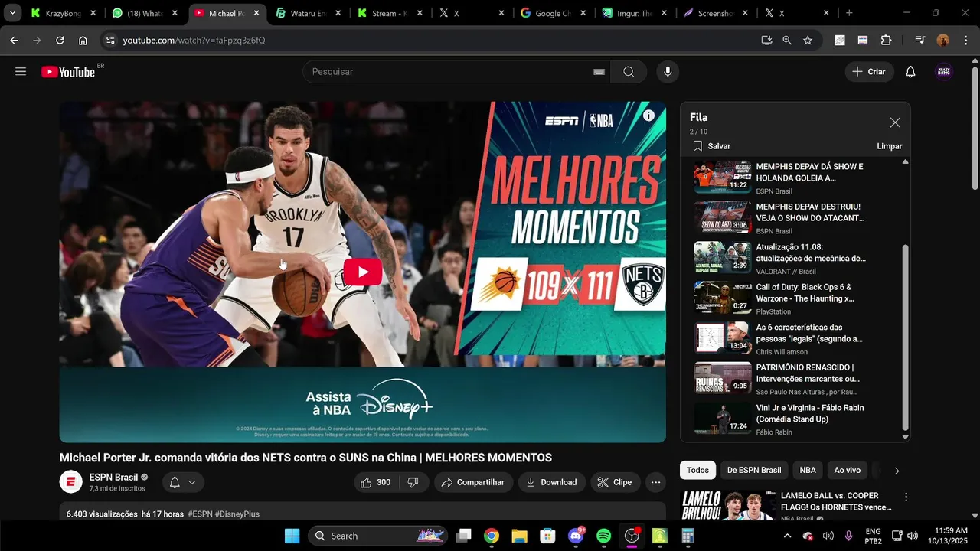Show hidden system tray icons
Screen dimensions: 980x551
coord(787,536)
